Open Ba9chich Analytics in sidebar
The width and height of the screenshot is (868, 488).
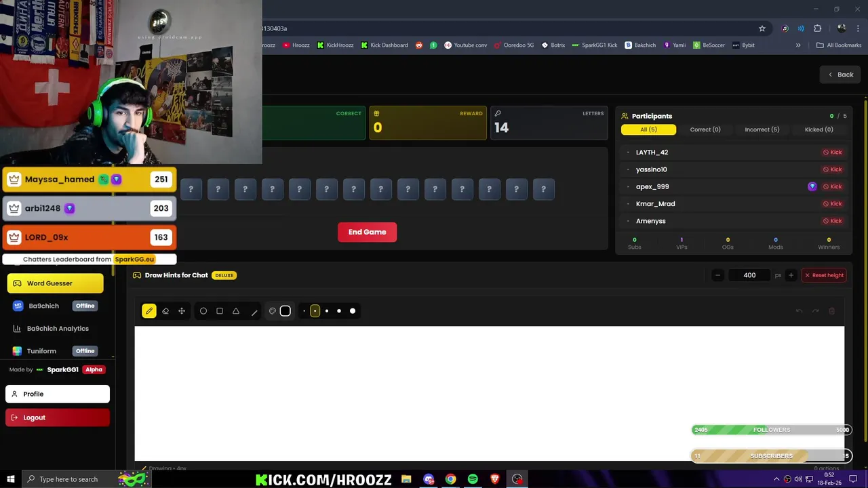tap(55, 329)
